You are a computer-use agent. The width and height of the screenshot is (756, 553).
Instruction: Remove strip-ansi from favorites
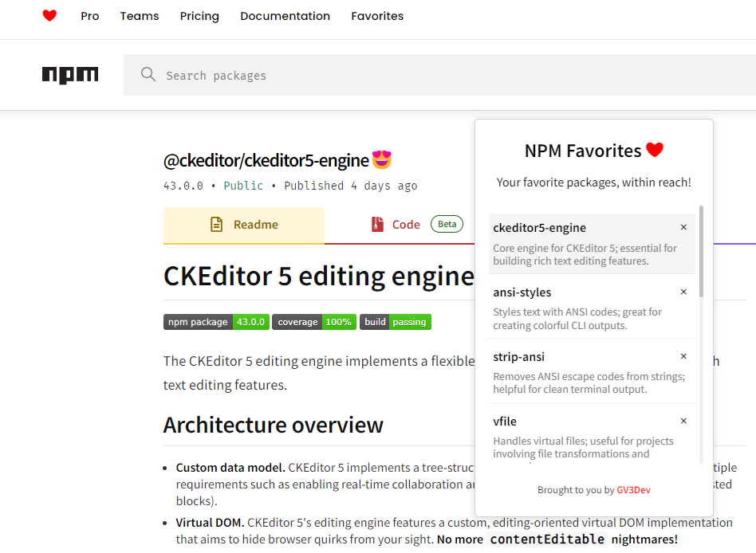click(x=683, y=356)
